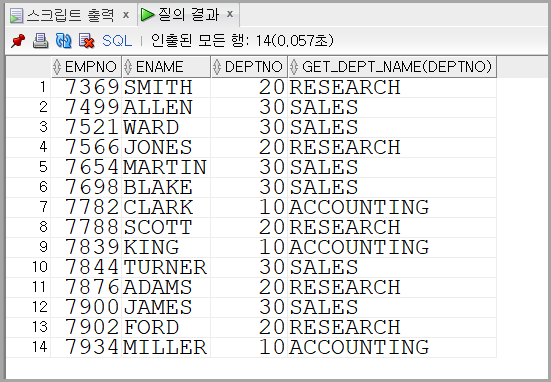Click the print icon

coord(40,41)
